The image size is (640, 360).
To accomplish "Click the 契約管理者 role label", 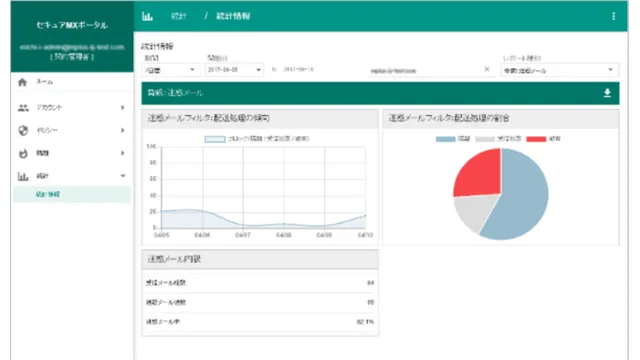I will click(72, 57).
